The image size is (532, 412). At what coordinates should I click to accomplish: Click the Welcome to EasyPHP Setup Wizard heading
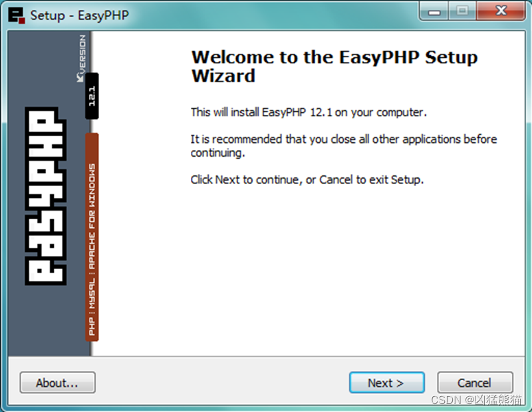[x=334, y=66]
